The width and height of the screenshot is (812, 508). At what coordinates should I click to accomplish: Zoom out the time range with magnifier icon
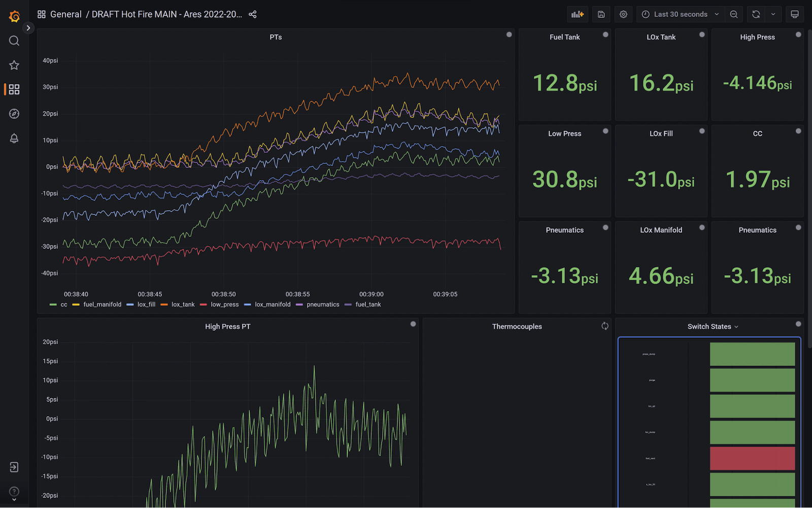point(733,14)
